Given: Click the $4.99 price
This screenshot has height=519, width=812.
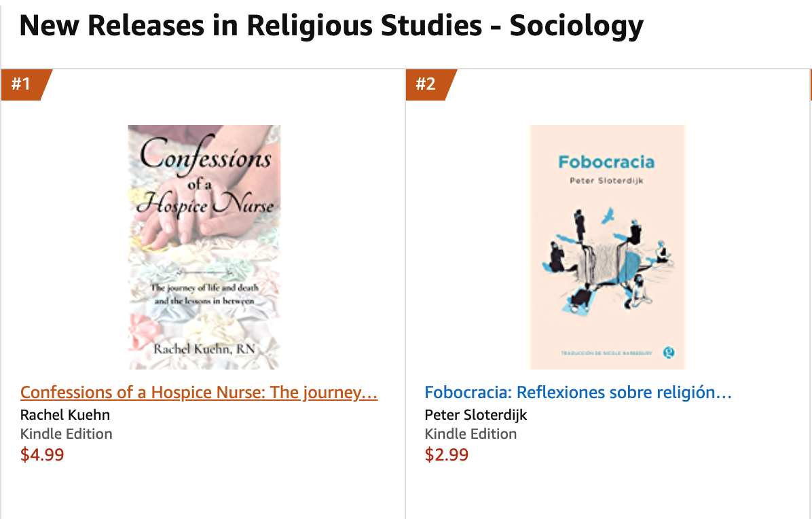Looking at the screenshot, I should click(x=42, y=454).
